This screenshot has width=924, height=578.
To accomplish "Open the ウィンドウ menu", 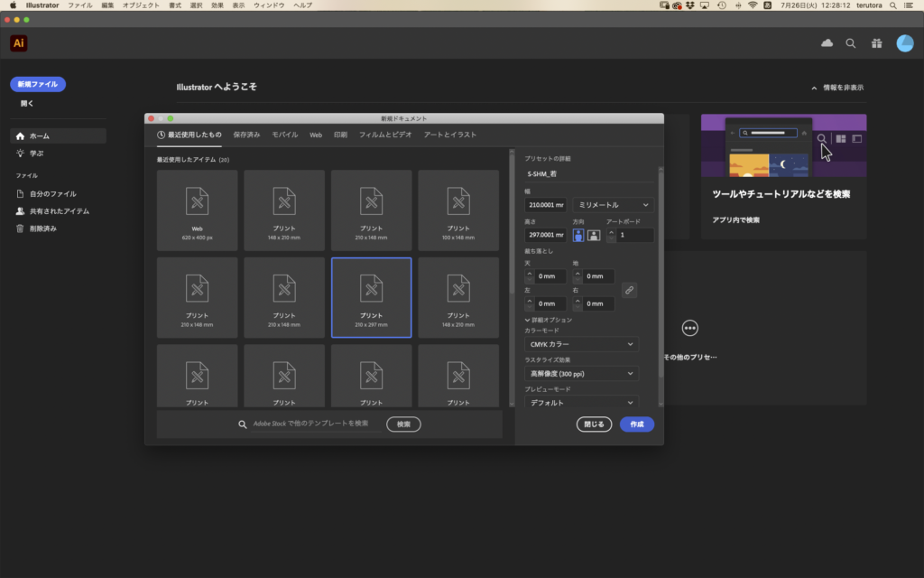I will (x=269, y=5).
